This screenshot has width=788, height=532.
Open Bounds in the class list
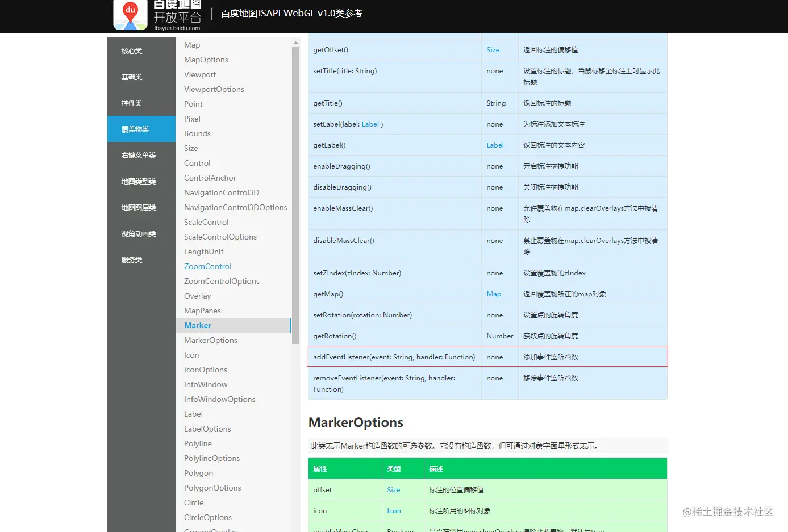point(197,133)
